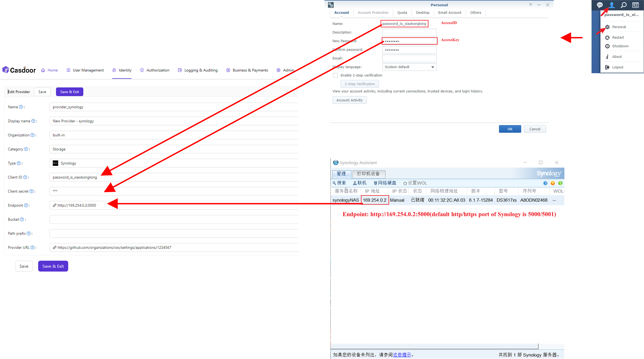Click the green info icon in Synology Assistant
Image resolution: width=644 pixels, height=359 pixels.
tap(560, 183)
